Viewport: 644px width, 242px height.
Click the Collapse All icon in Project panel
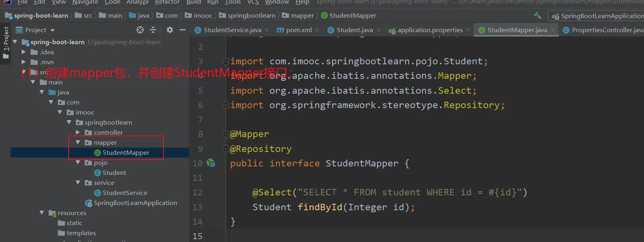click(x=153, y=30)
